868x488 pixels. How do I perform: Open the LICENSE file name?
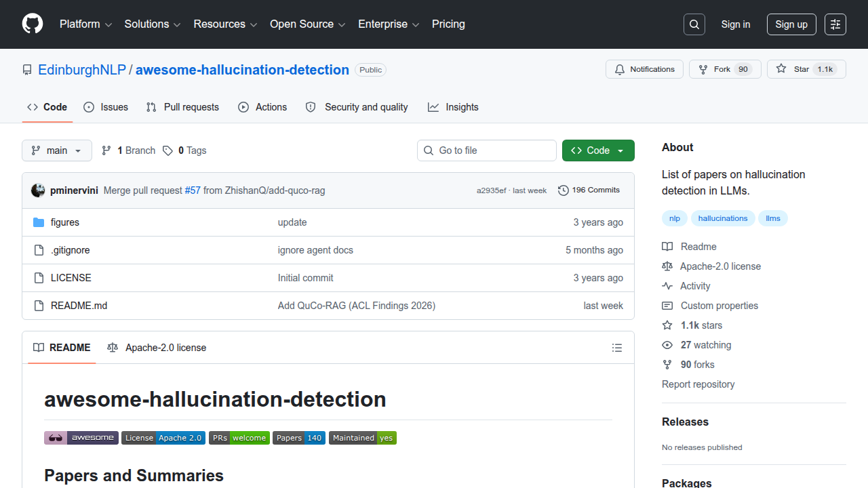pos(71,278)
